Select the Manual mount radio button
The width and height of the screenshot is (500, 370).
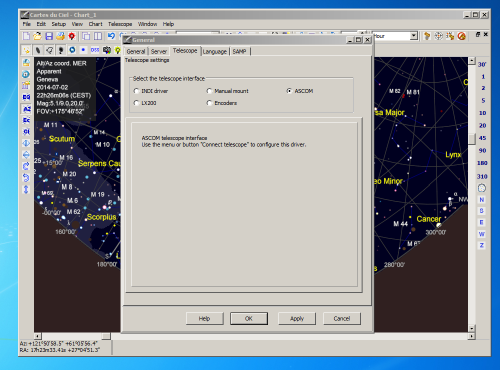209,91
